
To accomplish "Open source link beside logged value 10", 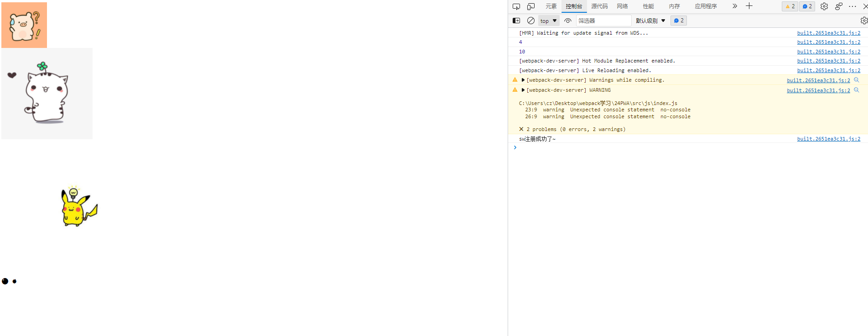I will [829, 52].
